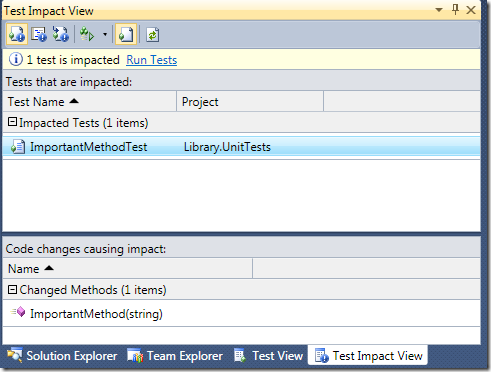Toggle Show Impacted Tests toolbar button
The image size is (491, 372).
(x=17, y=34)
